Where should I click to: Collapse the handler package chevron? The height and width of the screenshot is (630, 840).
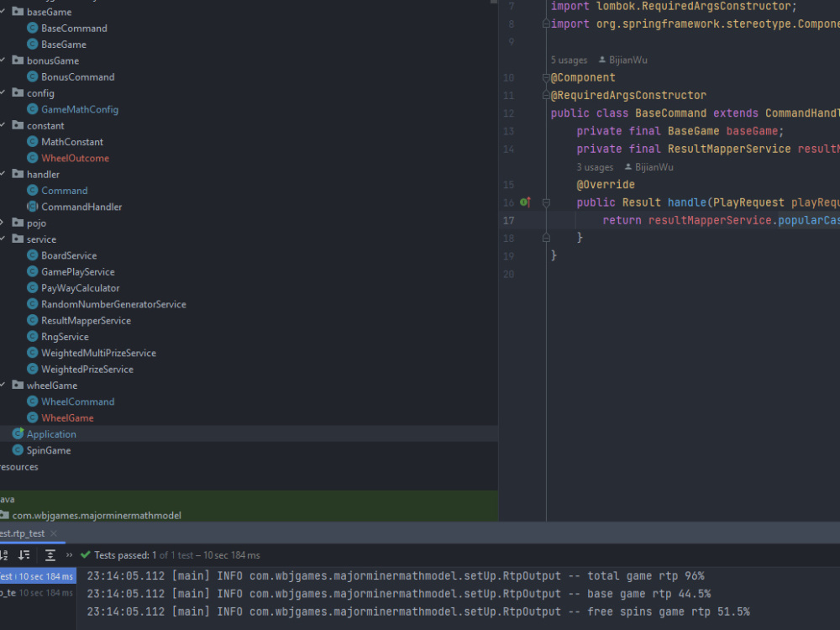3,174
